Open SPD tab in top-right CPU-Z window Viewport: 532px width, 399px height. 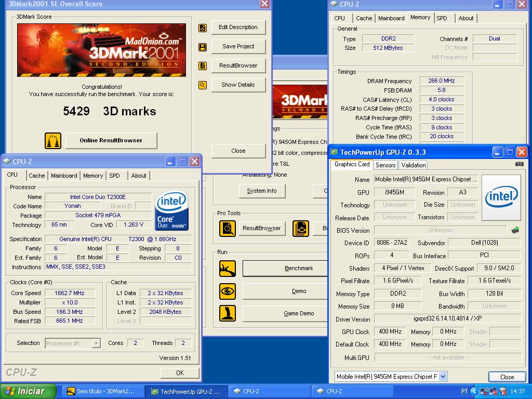click(442, 18)
